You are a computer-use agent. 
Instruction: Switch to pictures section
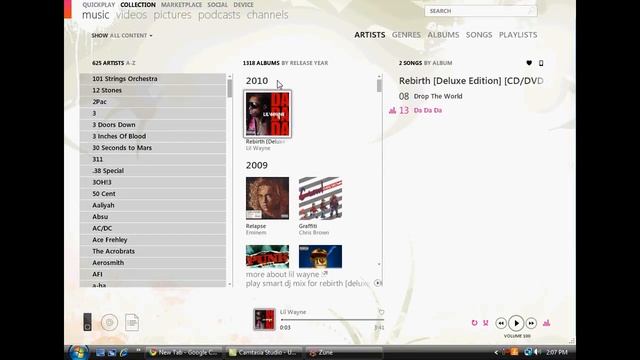click(x=172, y=15)
